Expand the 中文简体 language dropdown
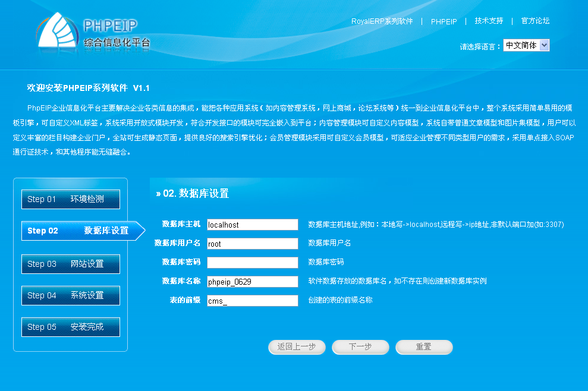The width and height of the screenshot is (588, 391). 526,45
